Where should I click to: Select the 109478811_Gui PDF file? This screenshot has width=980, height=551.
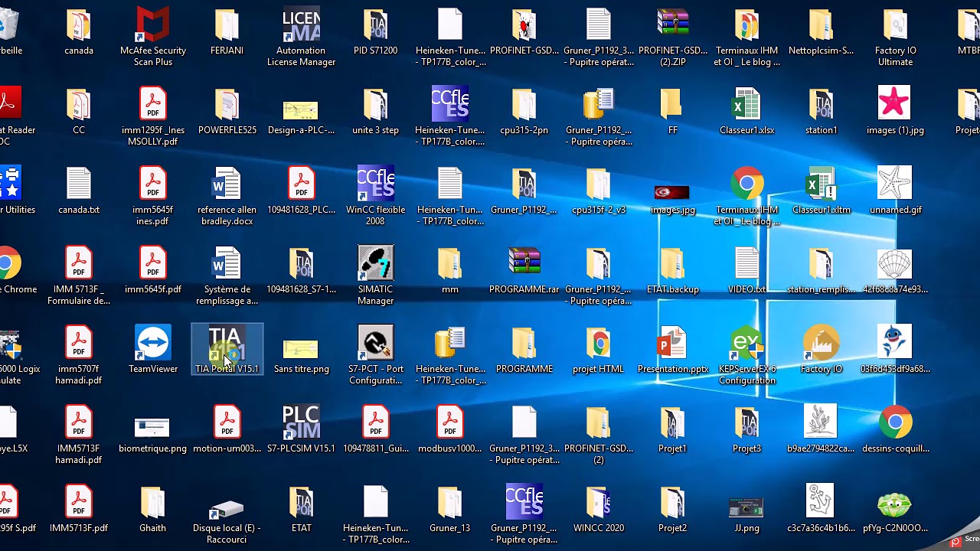click(x=375, y=429)
